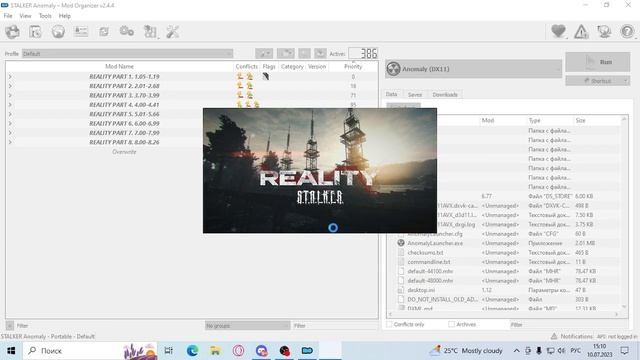640x360 pixels.
Task: Open the File menu
Action: [8, 16]
